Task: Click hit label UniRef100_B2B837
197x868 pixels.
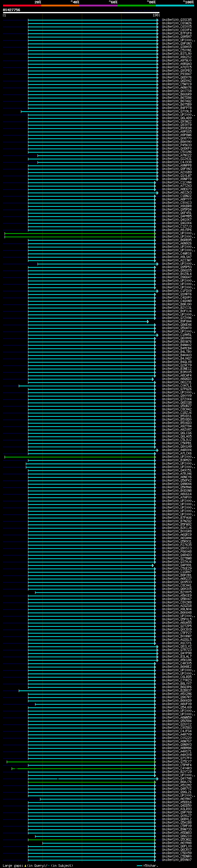Action: click(177, 690)
